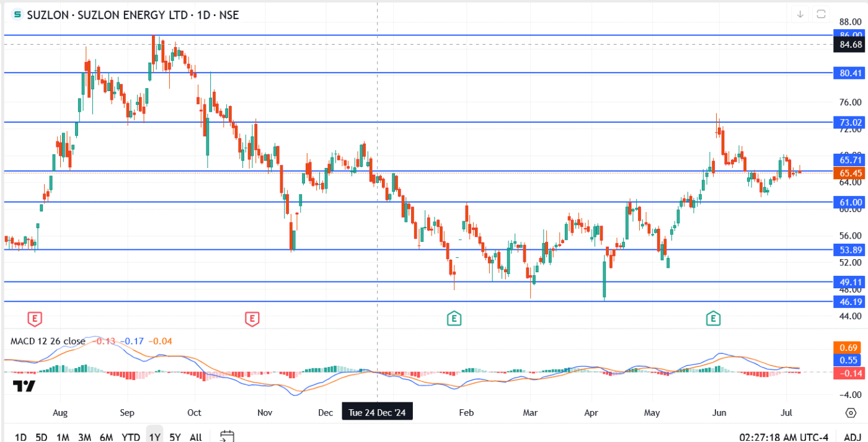
Task: Toggle ADJ adjusted price data
Action: 854,437
